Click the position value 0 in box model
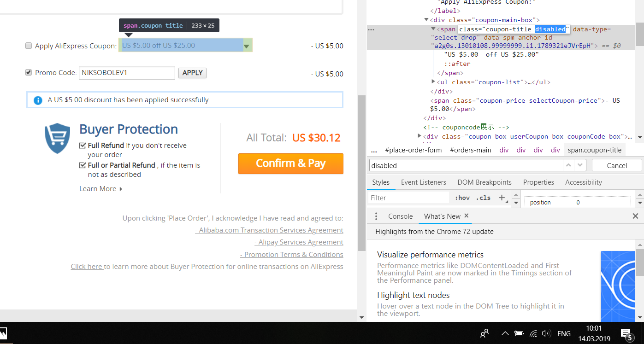This screenshot has width=644, height=344. 578,203
